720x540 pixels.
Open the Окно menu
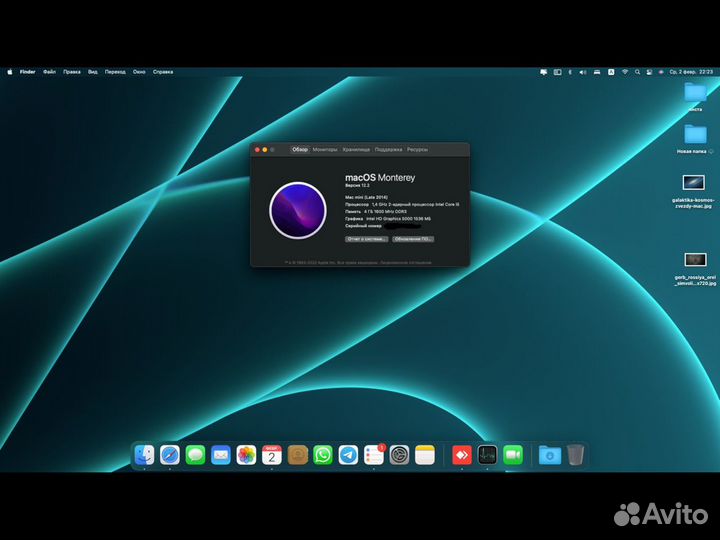[x=139, y=72]
